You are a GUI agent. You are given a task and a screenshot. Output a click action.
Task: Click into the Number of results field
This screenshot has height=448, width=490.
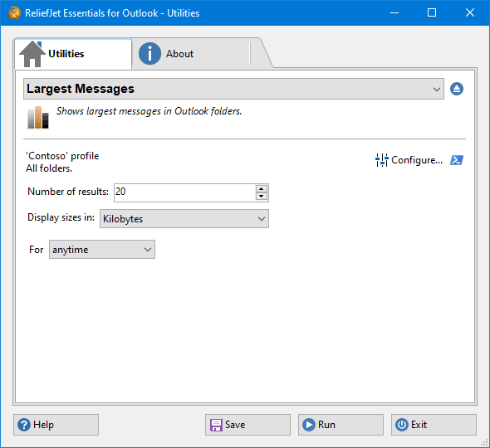pos(184,192)
